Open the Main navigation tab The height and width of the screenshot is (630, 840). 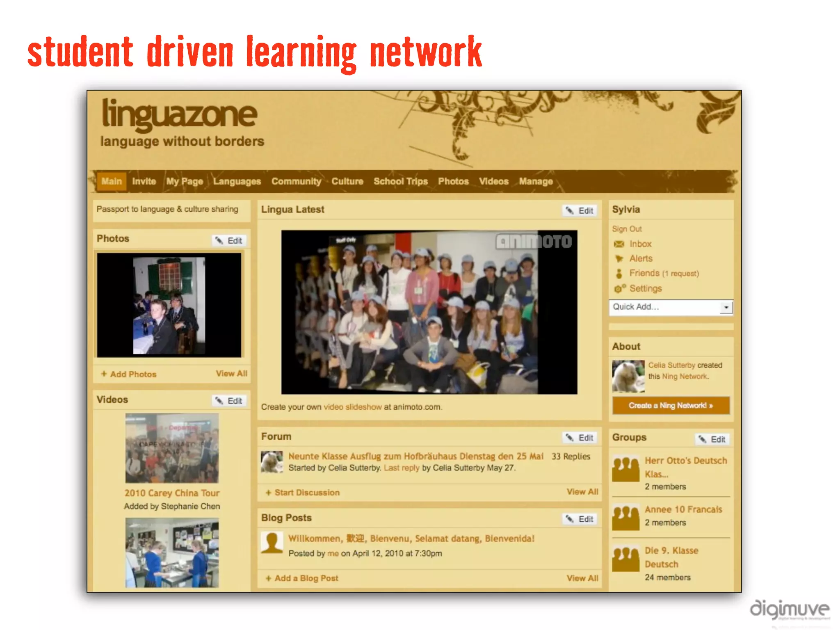tap(112, 181)
